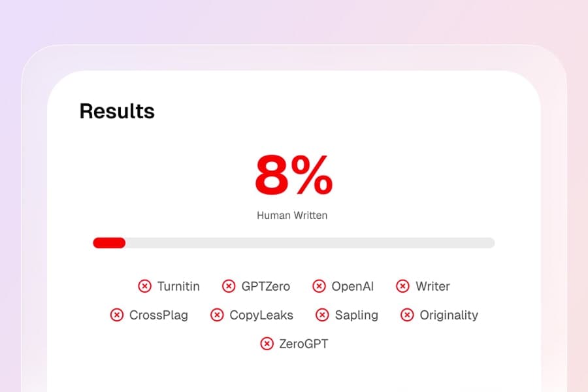
Task: Click the red X icon beside Originality
Action: click(407, 315)
